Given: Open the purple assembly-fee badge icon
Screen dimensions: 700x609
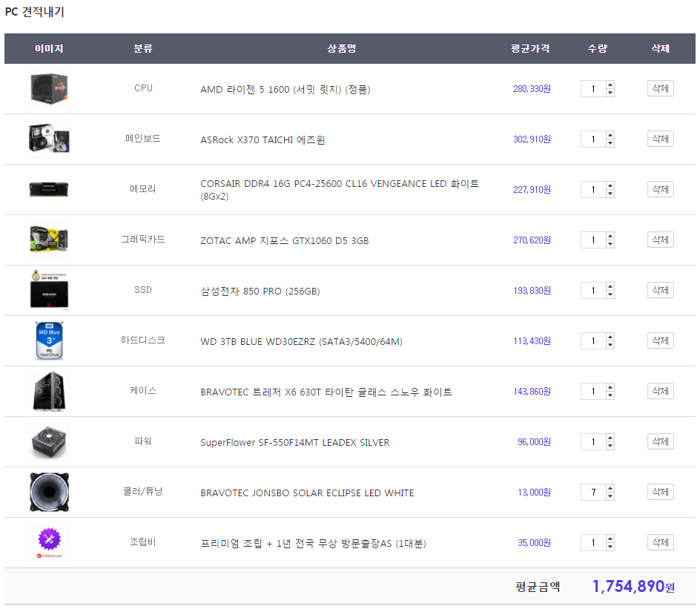Looking at the screenshot, I should [x=49, y=542].
